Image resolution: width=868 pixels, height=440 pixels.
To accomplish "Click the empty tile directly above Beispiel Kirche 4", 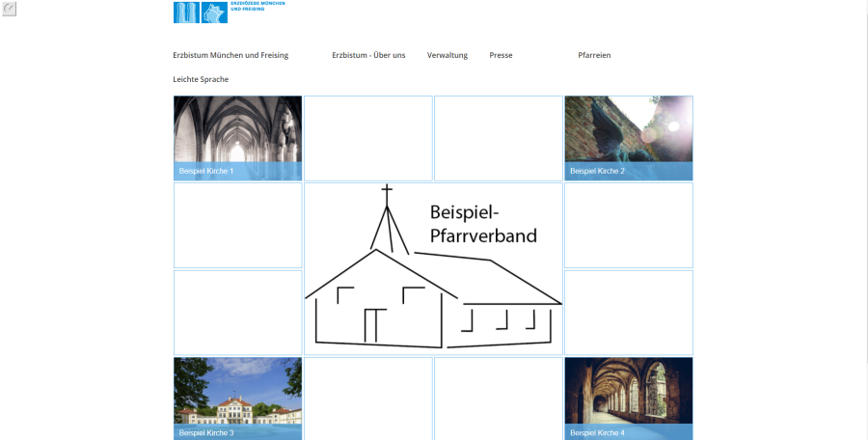I will 629,313.
